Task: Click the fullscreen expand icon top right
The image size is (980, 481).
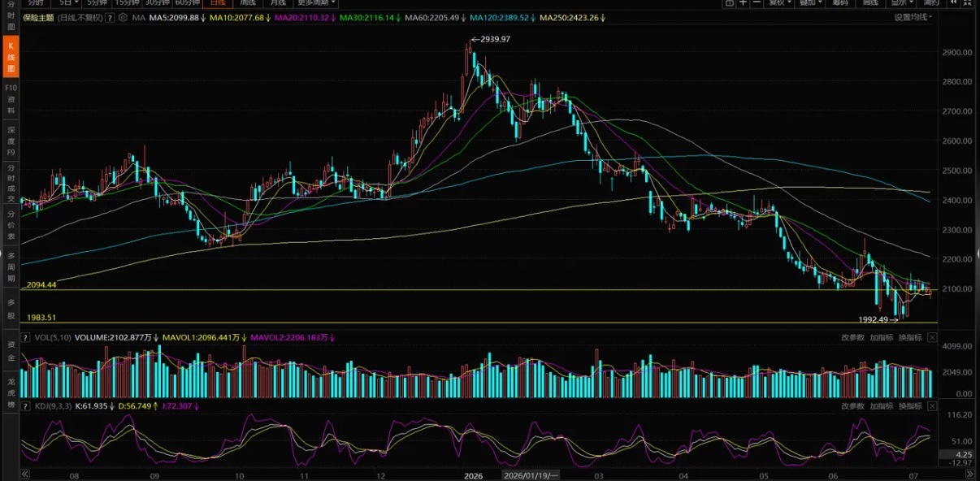Action: pos(969,3)
